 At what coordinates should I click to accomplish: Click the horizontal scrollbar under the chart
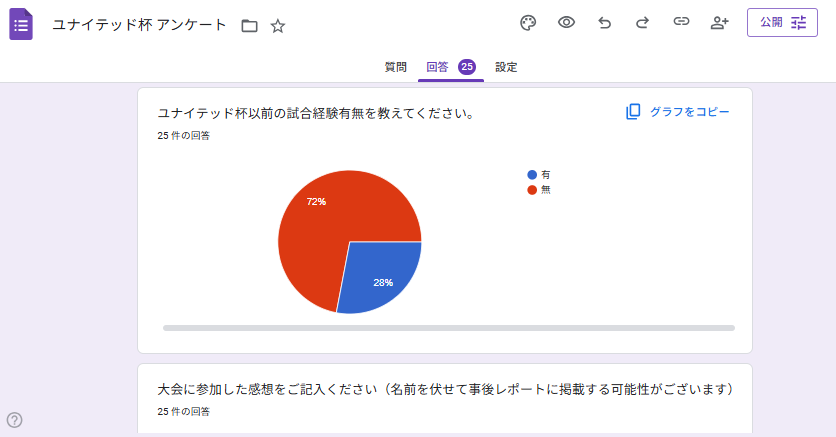[x=449, y=328]
